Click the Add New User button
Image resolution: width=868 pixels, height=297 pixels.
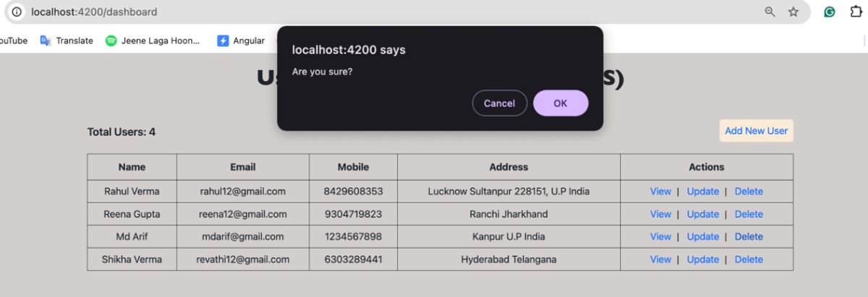[756, 131]
